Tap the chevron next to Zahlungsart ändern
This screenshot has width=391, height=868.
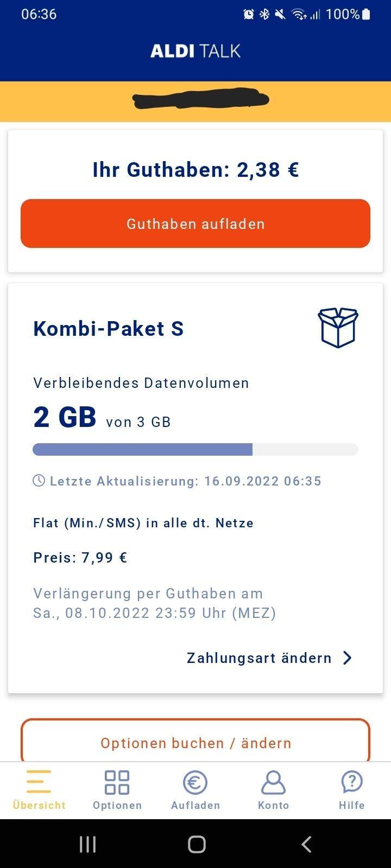click(348, 658)
